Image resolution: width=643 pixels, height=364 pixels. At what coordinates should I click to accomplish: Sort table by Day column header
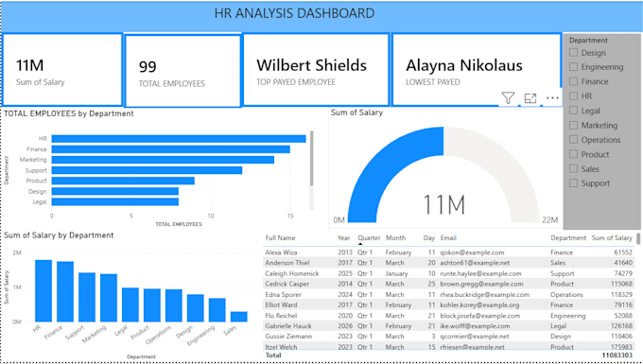click(x=429, y=237)
